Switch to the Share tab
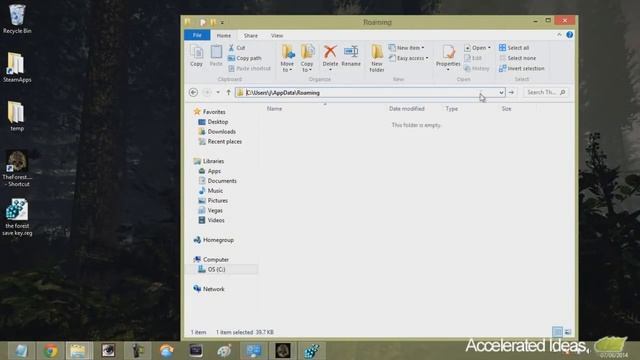This screenshot has width=640, height=360. (x=251, y=36)
